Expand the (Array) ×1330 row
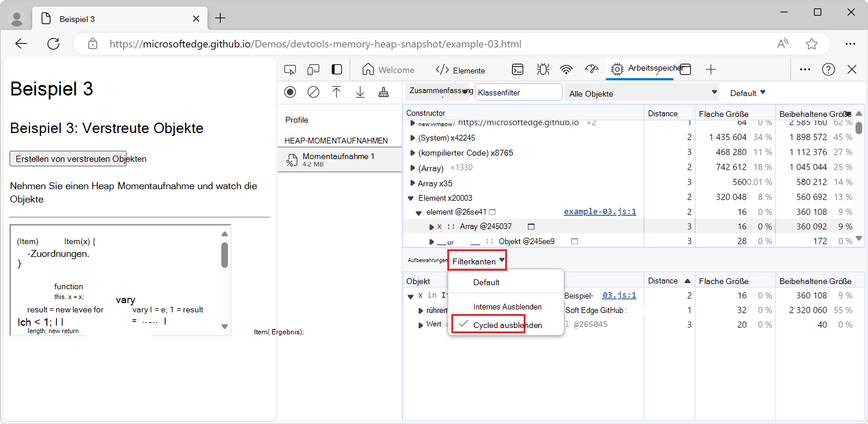The image size is (868, 424). point(413,168)
